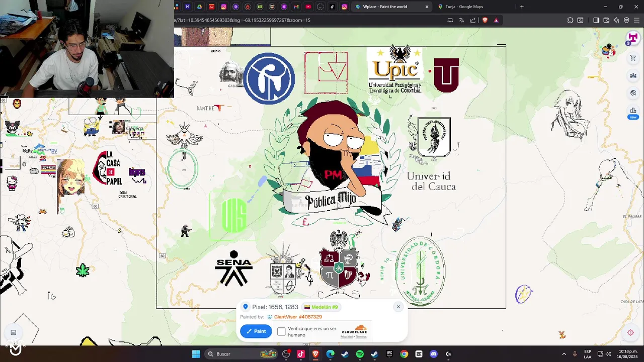Open the Wplace store cart icon
644x362 pixels.
point(633,58)
